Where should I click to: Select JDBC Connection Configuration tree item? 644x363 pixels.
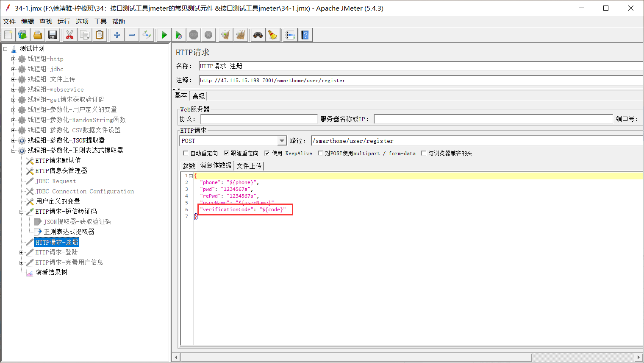coord(85,191)
